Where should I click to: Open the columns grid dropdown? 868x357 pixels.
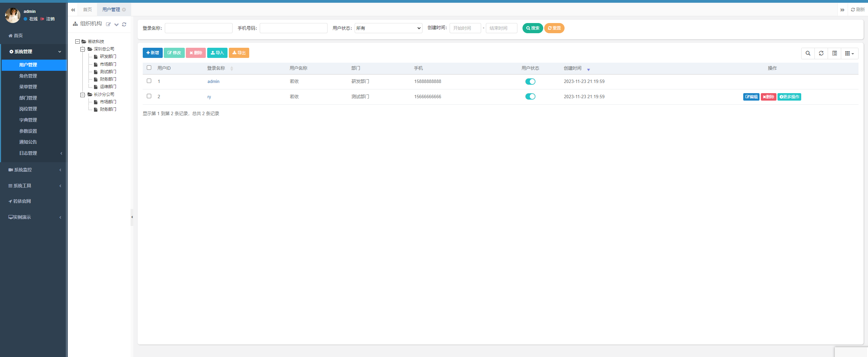pyautogui.click(x=849, y=53)
